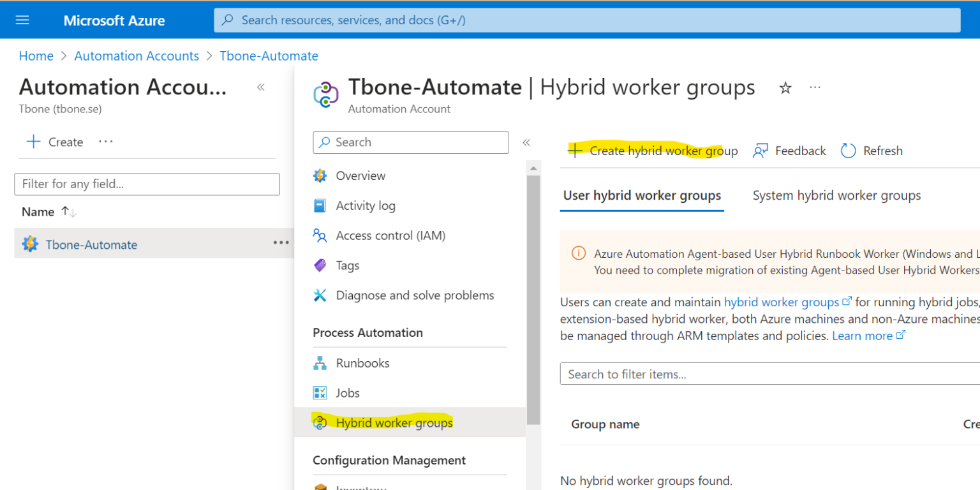Refresh the hybrid worker groups list

[x=871, y=150]
